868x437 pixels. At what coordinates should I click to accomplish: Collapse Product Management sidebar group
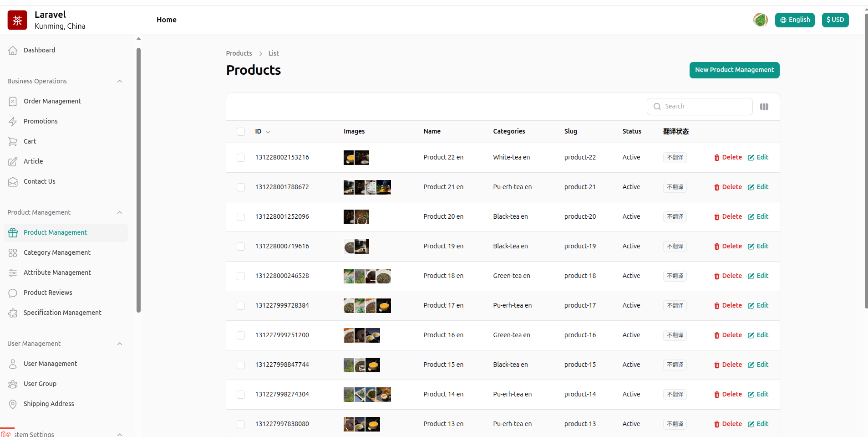120,213
